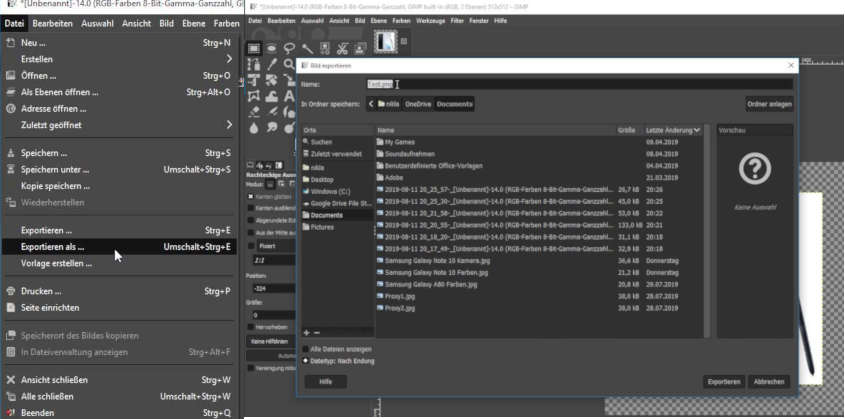Select the Dodge/Burn tool

point(289,128)
